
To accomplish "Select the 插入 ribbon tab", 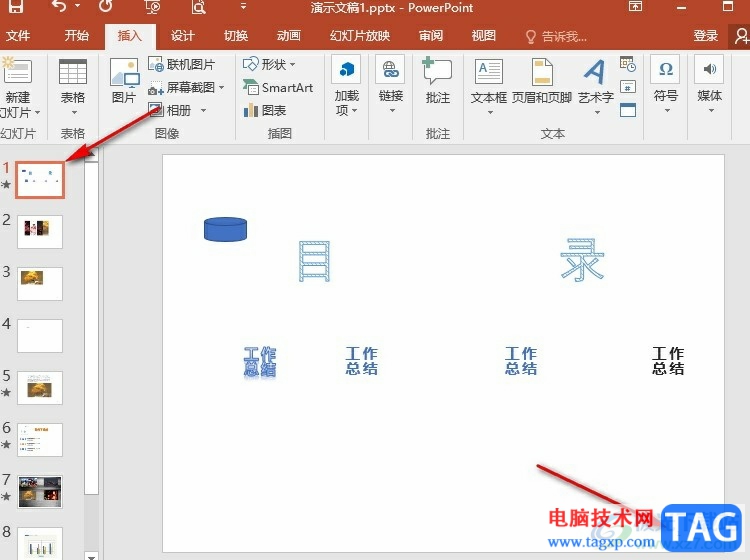I will click(x=130, y=36).
